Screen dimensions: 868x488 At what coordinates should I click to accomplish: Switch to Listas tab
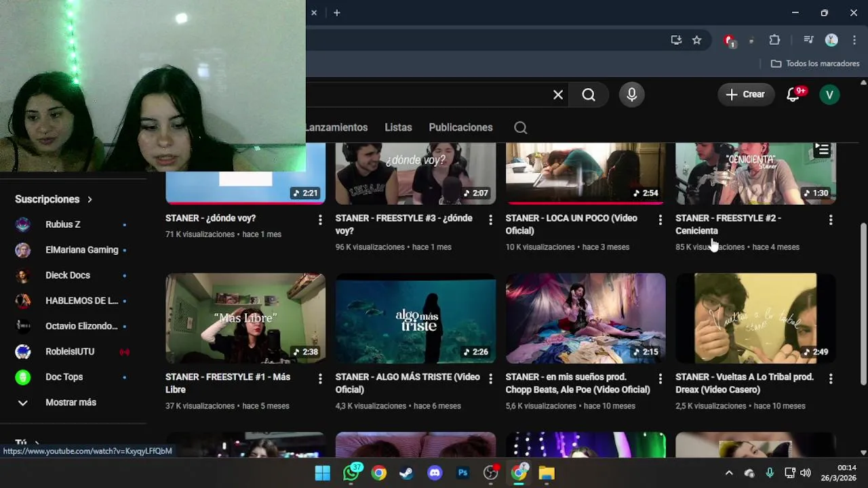coord(398,127)
